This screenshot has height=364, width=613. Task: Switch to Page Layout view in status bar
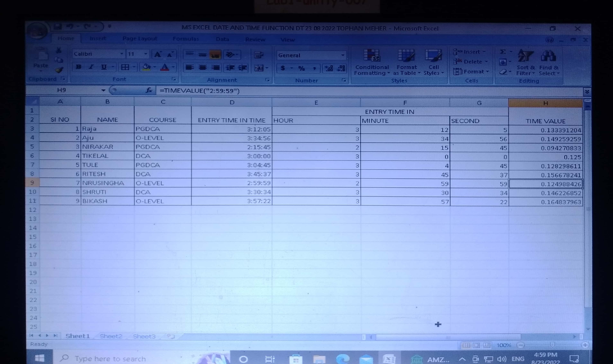[476, 345]
